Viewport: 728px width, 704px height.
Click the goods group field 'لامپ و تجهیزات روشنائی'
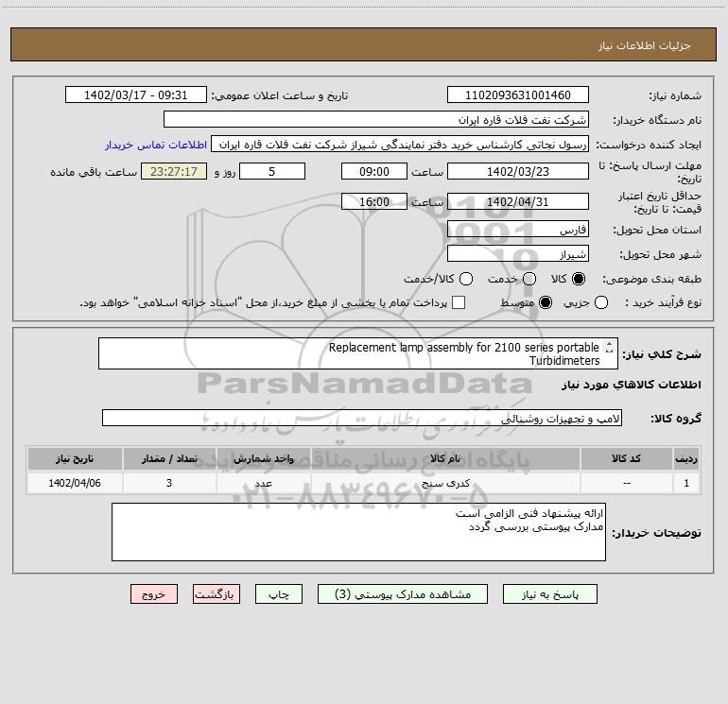[x=362, y=418]
